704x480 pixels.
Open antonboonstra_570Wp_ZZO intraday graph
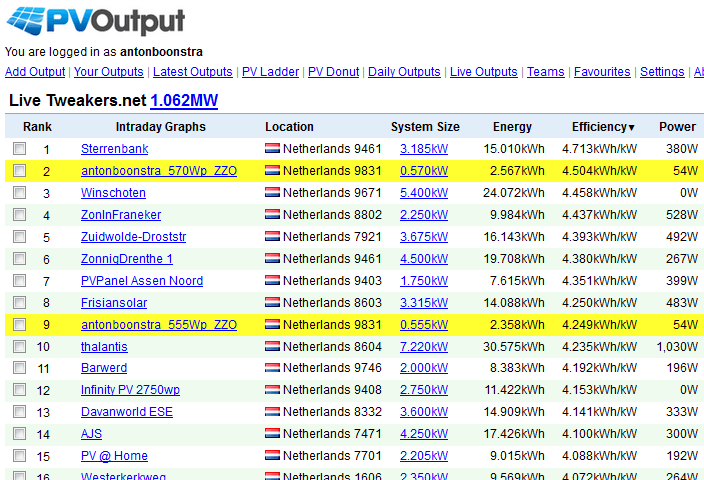point(159,171)
